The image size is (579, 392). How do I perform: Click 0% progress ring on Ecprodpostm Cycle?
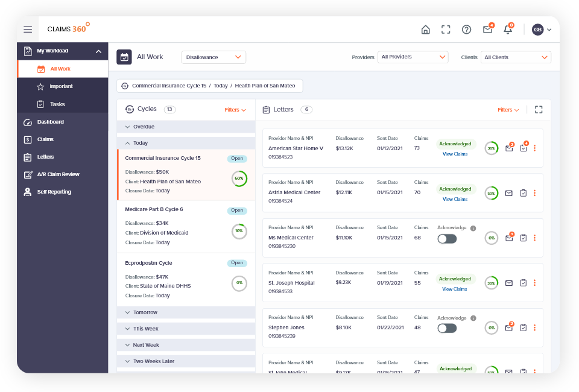tap(239, 283)
